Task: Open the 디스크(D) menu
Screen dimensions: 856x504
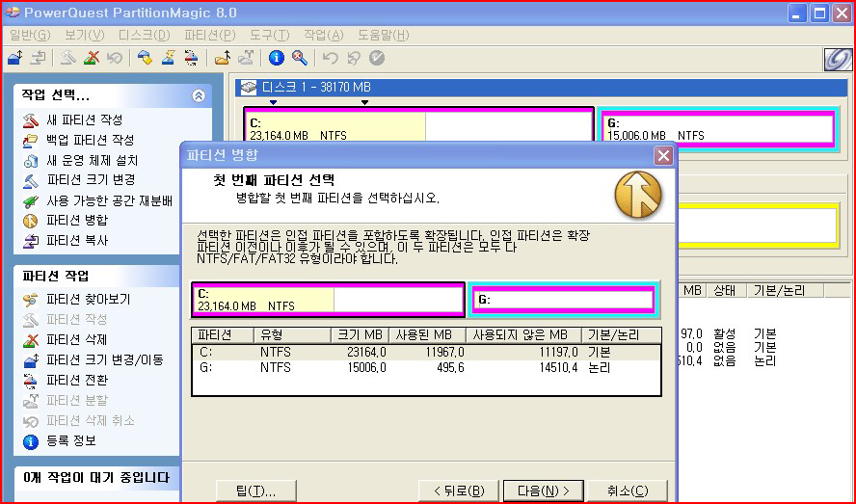Action: (x=145, y=36)
